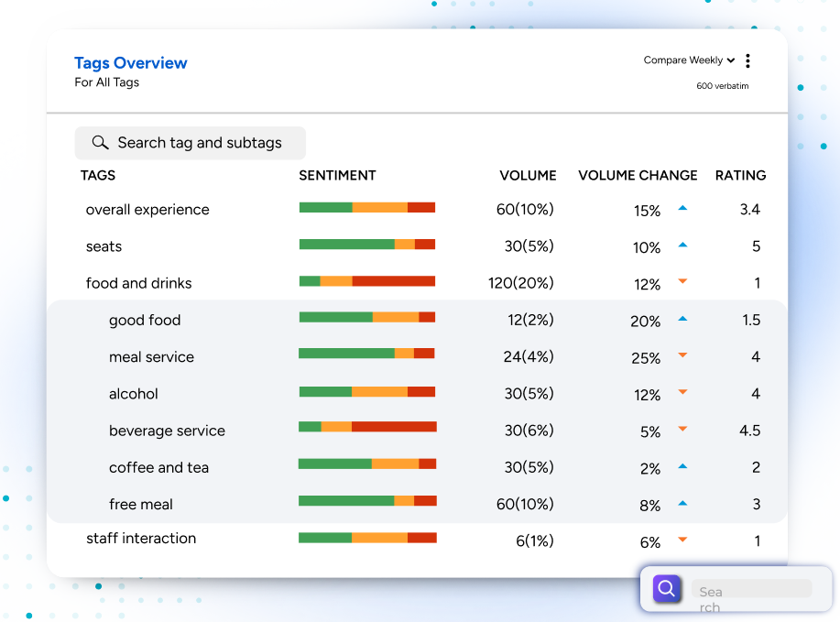
Task: Click the magnifier icon in the tag search bar
Action: [x=100, y=143]
